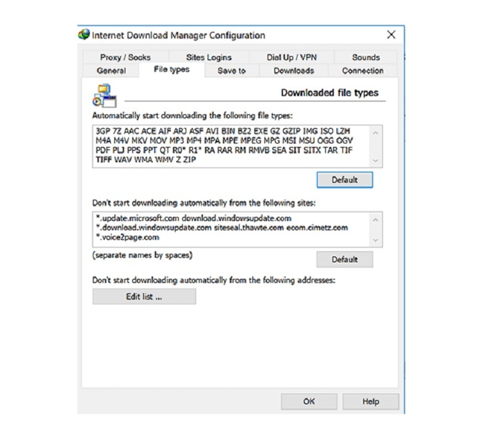The image size is (504, 440).
Task: Select the Dial Up / VPN tab
Action: click(x=293, y=57)
